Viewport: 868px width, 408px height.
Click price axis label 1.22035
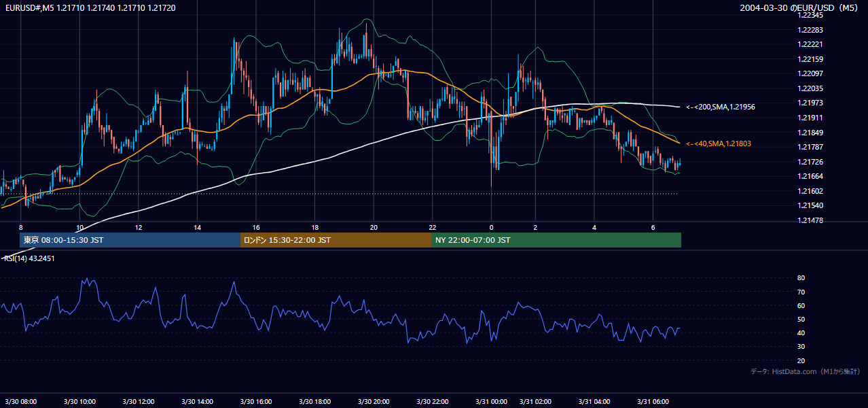811,88
